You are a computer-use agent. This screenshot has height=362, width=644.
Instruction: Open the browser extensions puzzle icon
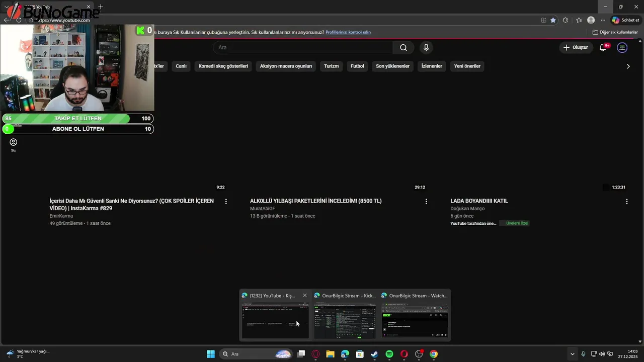566,20
